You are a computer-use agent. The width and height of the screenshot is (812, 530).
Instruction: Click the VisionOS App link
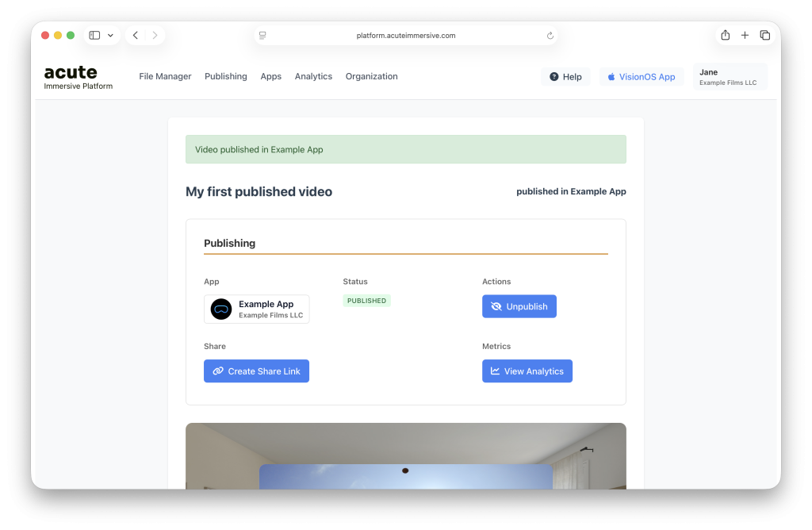pyautogui.click(x=641, y=77)
